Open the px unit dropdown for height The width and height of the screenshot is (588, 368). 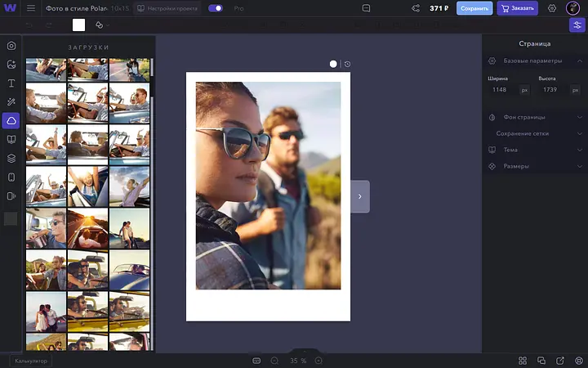pos(575,90)
